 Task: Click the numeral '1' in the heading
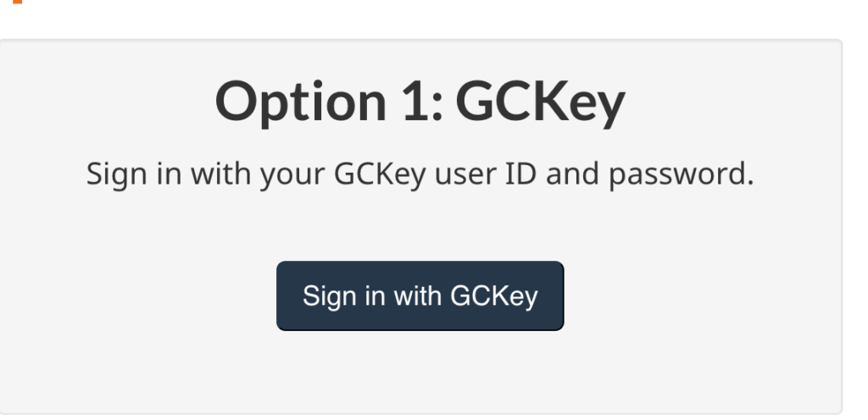tap(415, 101)
